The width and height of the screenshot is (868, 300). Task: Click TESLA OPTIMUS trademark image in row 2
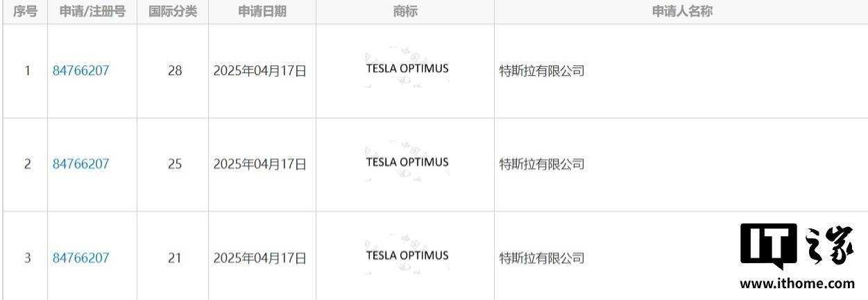[x=407, y=162]
